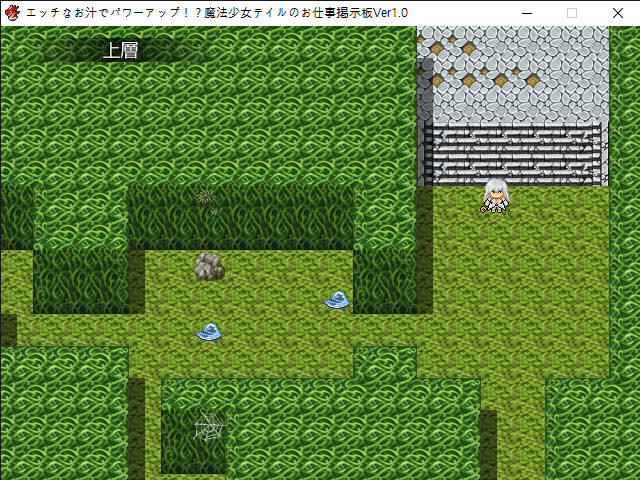The height and width of the screenshot is (480, 640).
Task: Click the white-haired girl character sprite
Action: point(496,196)
